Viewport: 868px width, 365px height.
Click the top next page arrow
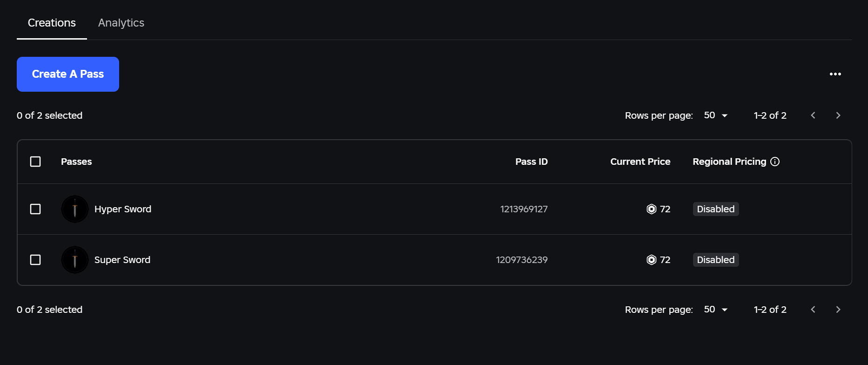[838, 115]
